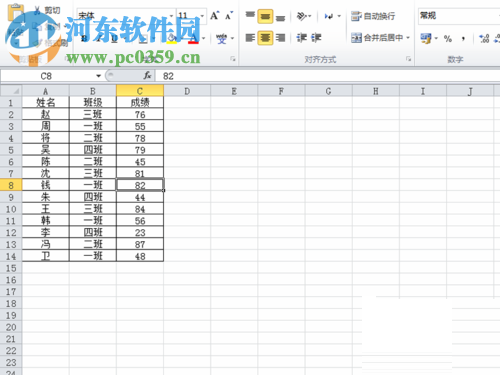Open font color red swatch
500x375 pixels.
tap(193, 39)
